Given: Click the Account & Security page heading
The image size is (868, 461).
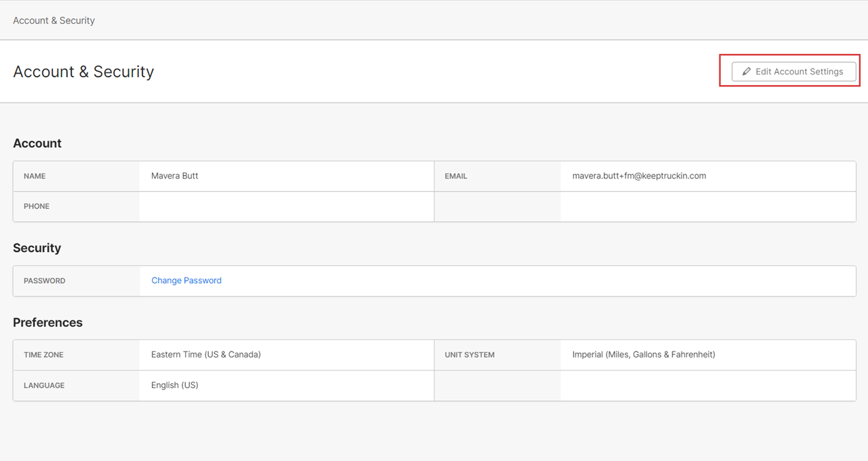Looking at the screenshot, I should pyautogui.click(x=84, y=72).
